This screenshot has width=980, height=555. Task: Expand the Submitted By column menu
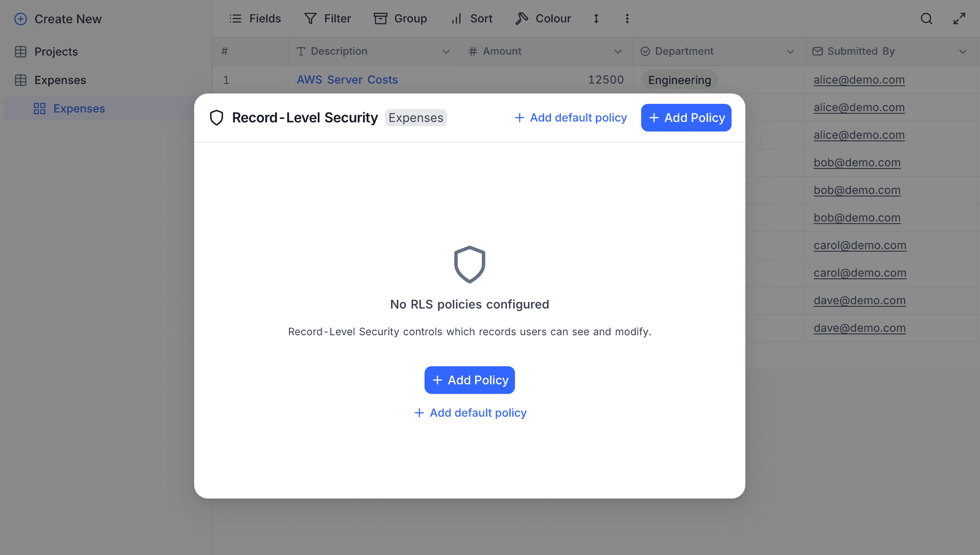click(963, 52)
